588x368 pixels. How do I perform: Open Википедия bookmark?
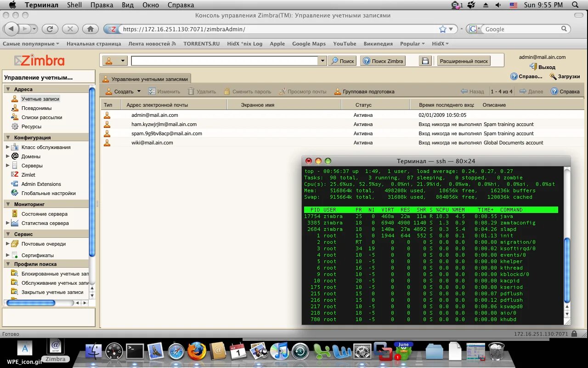(x=378, y=44)
